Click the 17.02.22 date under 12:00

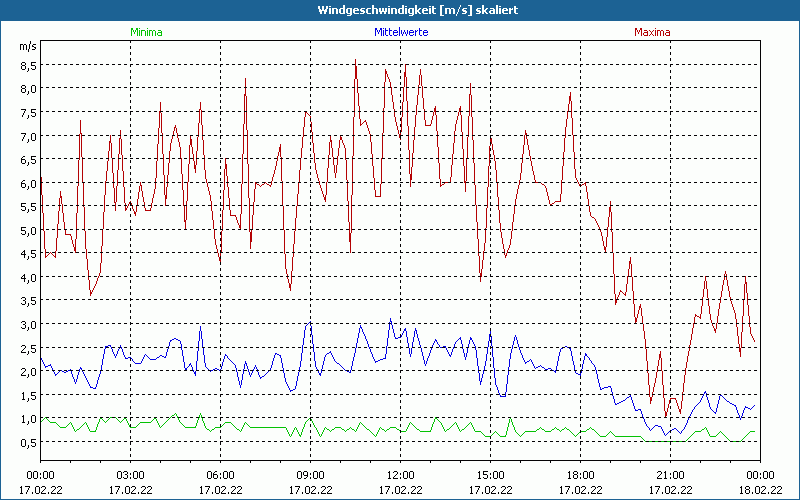(401, 490)
